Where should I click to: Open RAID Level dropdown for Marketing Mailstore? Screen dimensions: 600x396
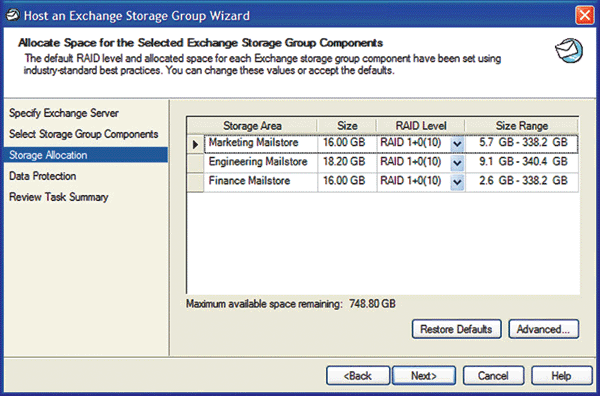click(457, 144)
